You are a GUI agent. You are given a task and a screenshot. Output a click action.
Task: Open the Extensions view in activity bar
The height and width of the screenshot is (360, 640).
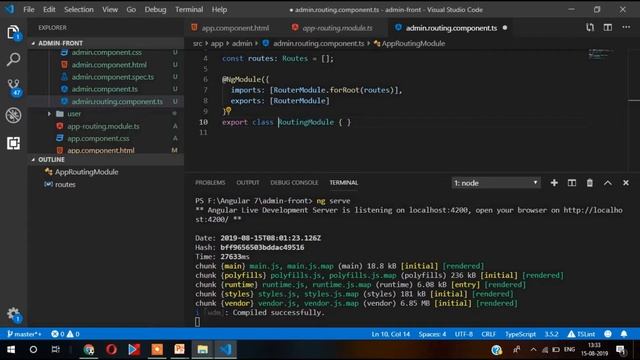[x=13, y=143]
